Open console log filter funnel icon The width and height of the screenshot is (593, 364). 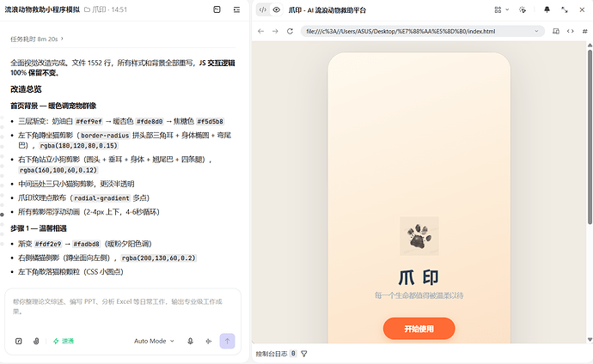click(x=304, y=354)
